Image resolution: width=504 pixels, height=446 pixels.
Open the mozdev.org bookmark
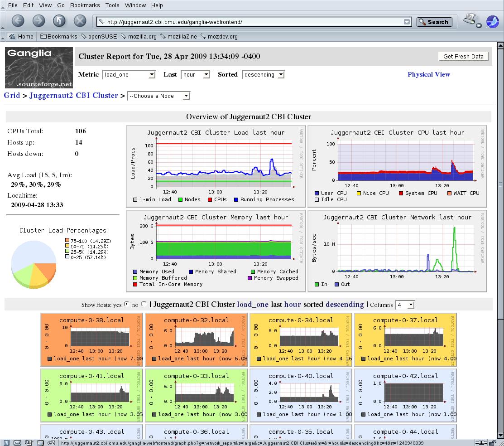pyautogui.click(x=219, y=36)
